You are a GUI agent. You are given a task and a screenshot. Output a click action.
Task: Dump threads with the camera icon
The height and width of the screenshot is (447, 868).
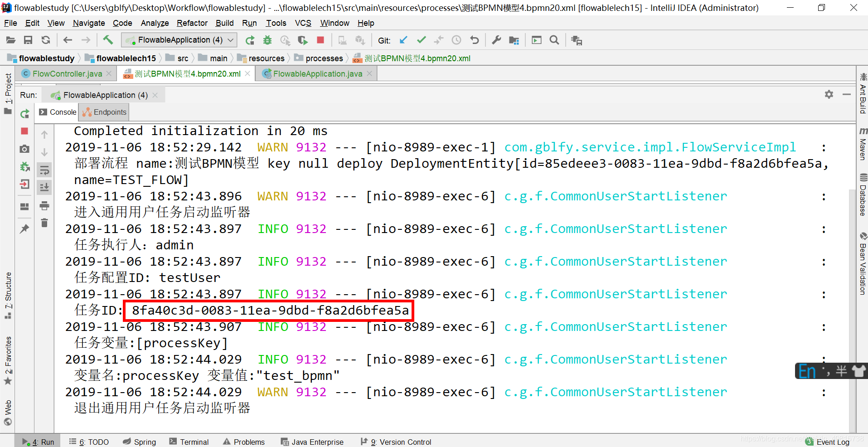click(x=25, y=149)
